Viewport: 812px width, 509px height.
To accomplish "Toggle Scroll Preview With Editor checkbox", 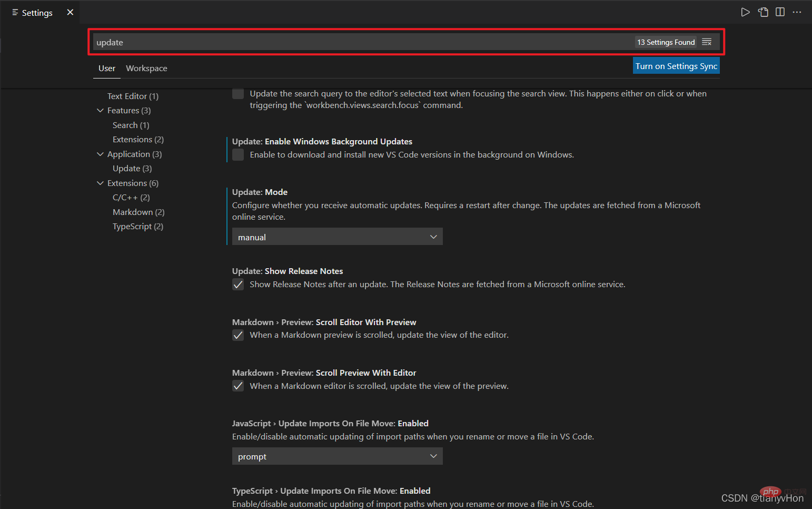I will coord(238,386).
